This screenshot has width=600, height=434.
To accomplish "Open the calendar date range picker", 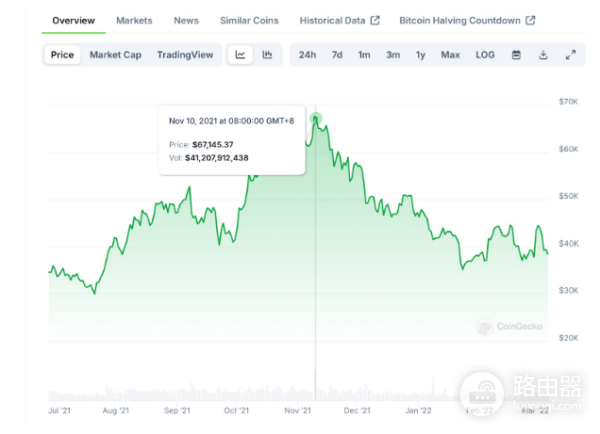I will tap(516, 55).
